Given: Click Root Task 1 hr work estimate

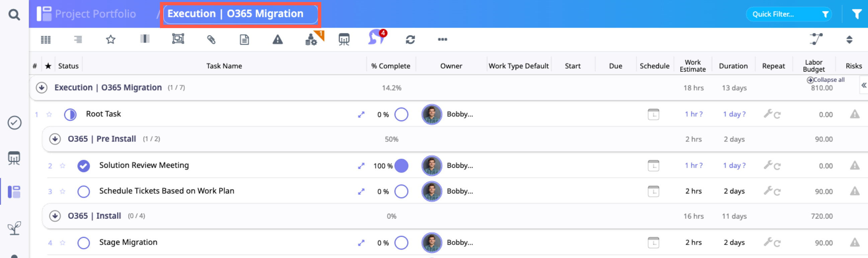Looking at the screenshot, I should 693,114.
